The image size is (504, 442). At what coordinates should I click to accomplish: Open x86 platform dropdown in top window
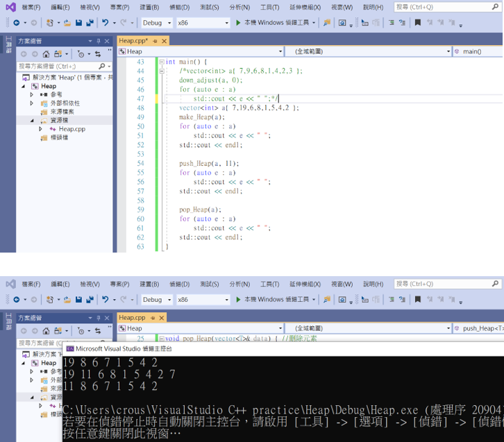(203, 23)
